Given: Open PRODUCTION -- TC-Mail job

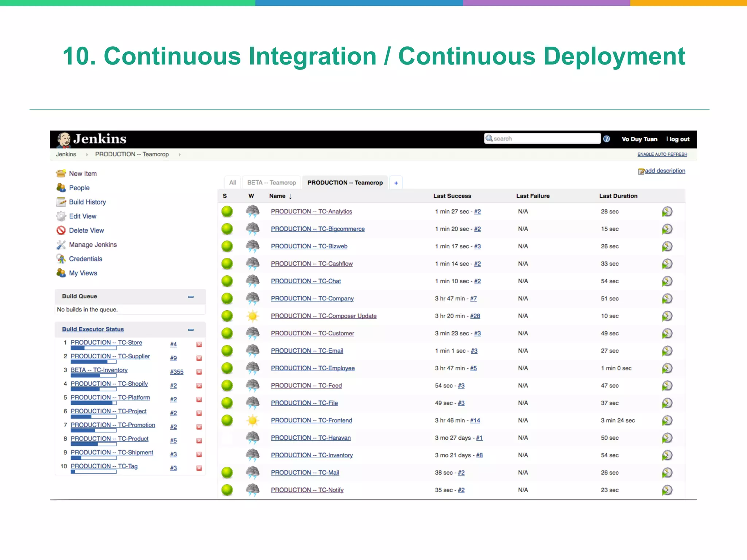Looking at the screenshot, I should (x=305, y=472).
